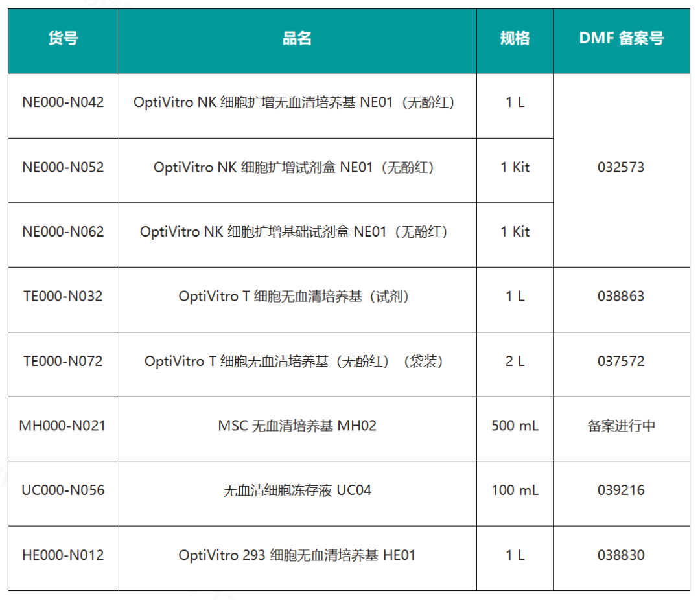Click the 1 Kit spec for NE000-N052
The width and height of the screenshot is (700, 600).
[x=515, y=167]
